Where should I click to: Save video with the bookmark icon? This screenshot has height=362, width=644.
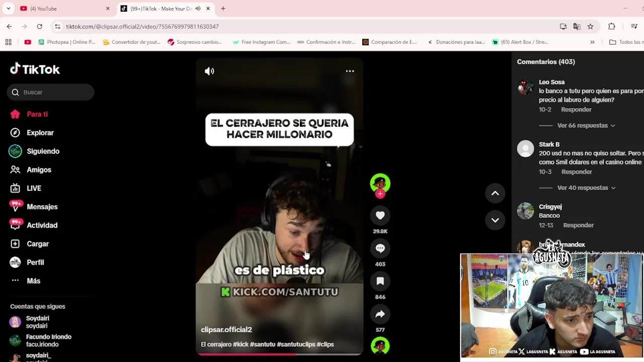pos(380,281)
